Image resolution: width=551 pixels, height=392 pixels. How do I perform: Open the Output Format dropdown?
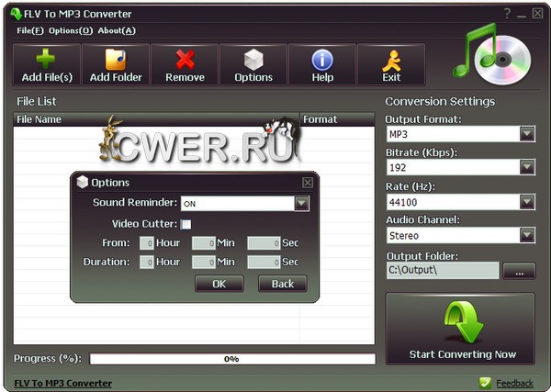[526, 134]
